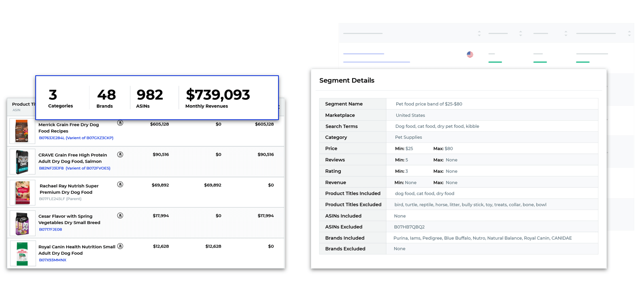Toggle sort arrows on last table column
Screen dimensions: 644x292
click(x=629, y=34)
